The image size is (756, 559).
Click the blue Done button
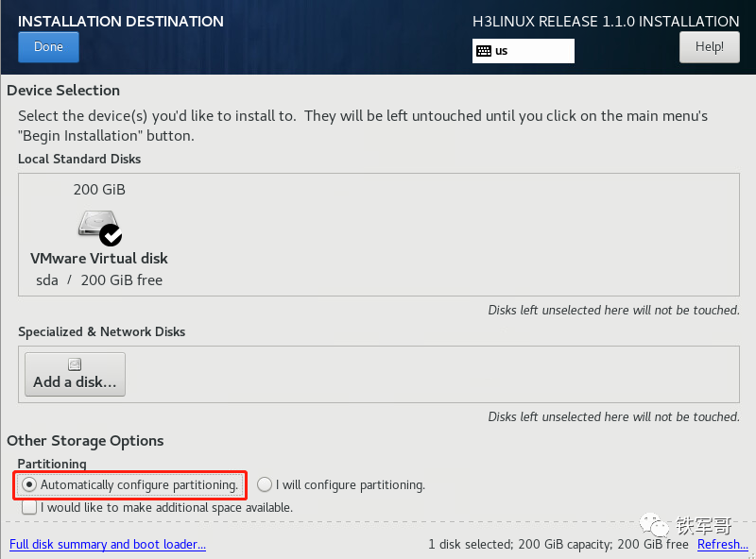tap(48, 47)
